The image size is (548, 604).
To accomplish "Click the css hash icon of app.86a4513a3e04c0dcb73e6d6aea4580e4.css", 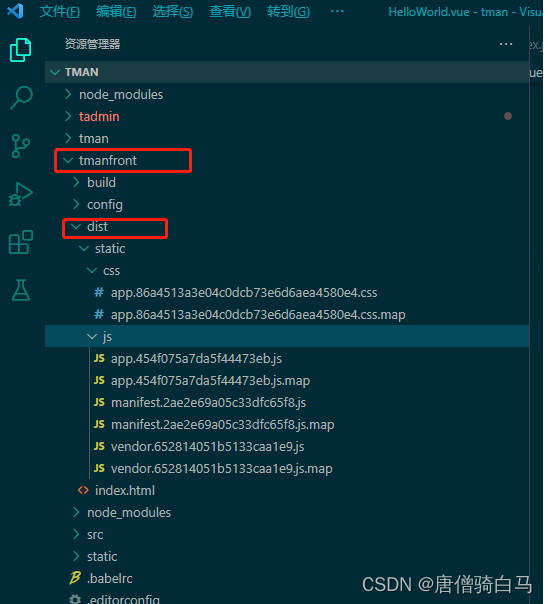I will [x=99, y=292].
